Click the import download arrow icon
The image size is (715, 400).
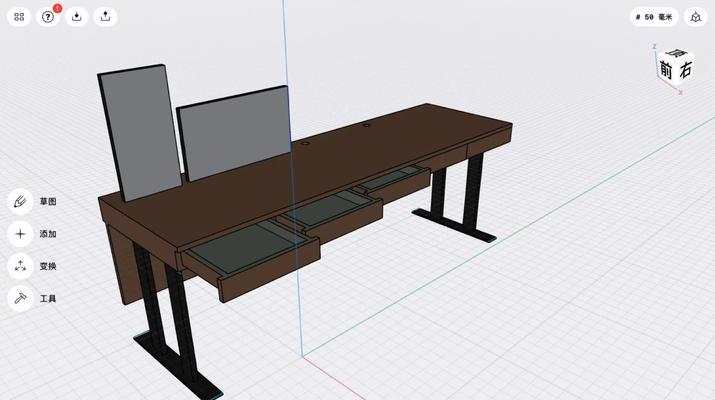[77, 17]
